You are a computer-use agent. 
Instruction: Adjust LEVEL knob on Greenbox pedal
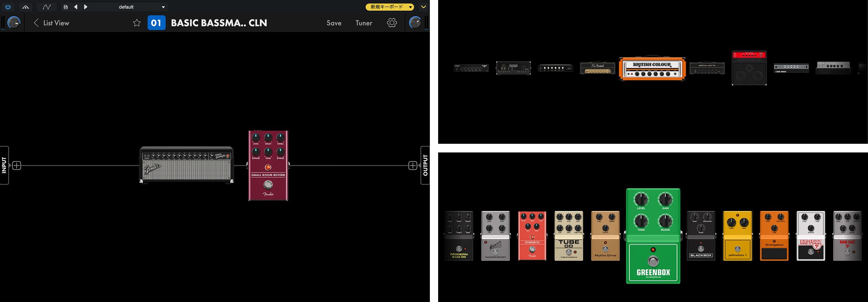(x=641, y=200)
